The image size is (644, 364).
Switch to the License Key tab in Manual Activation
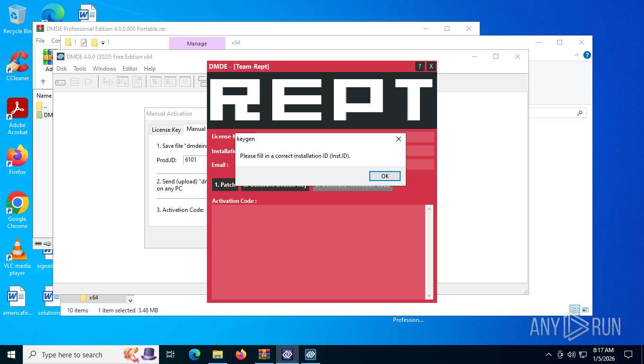click(166, 129)
